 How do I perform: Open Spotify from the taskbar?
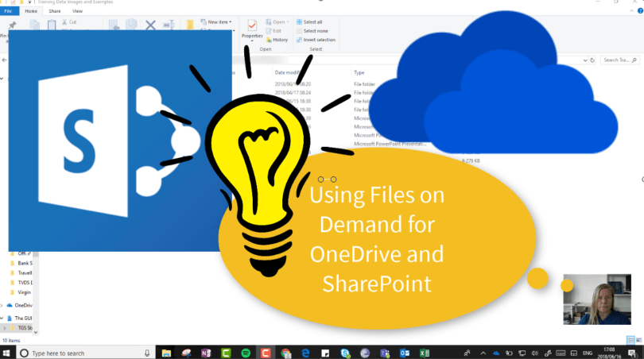243,353
